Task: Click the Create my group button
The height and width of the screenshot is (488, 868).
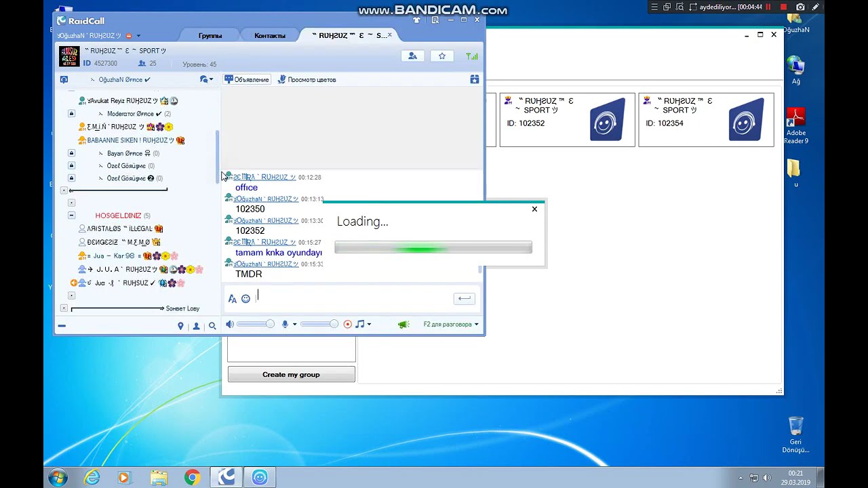Action: 291,374
